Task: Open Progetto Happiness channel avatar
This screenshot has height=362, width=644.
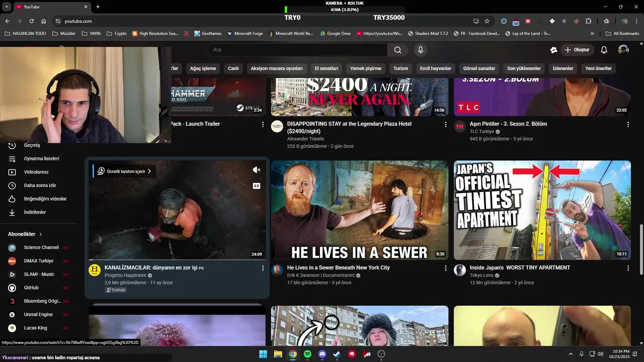Action: [95, 270]
